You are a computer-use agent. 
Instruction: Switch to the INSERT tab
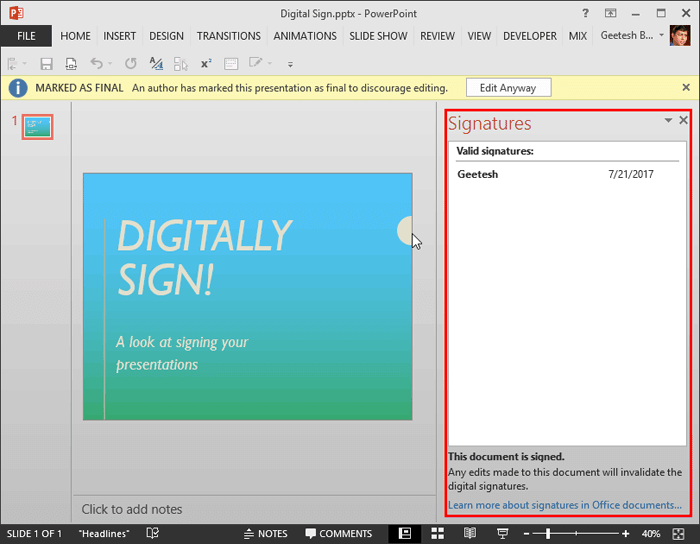point(120,36)
